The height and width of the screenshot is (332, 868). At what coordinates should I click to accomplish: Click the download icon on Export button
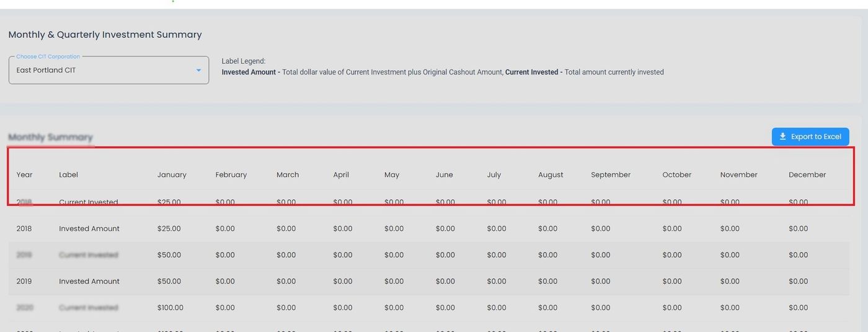[x=782, y=137]
